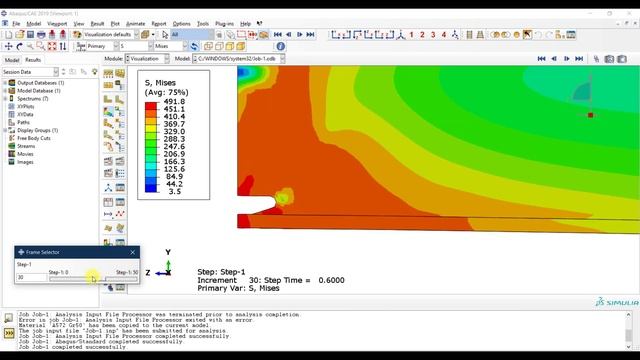Click the frame number field showing 30

[x=31, y=278]
